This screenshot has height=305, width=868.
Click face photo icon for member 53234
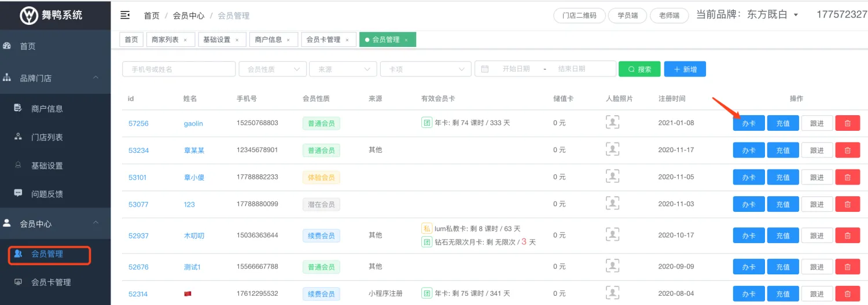point(612,149)
